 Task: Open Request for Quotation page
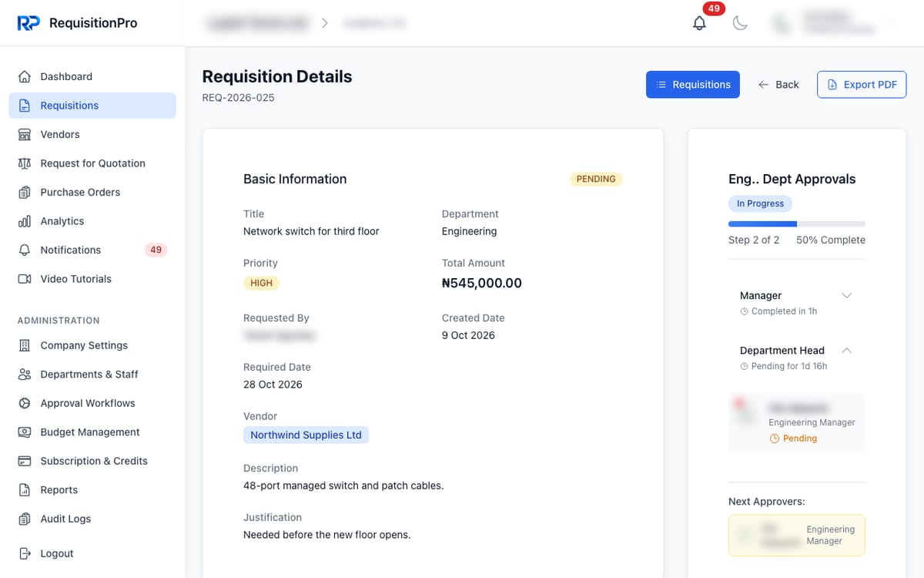pos(92,163)
